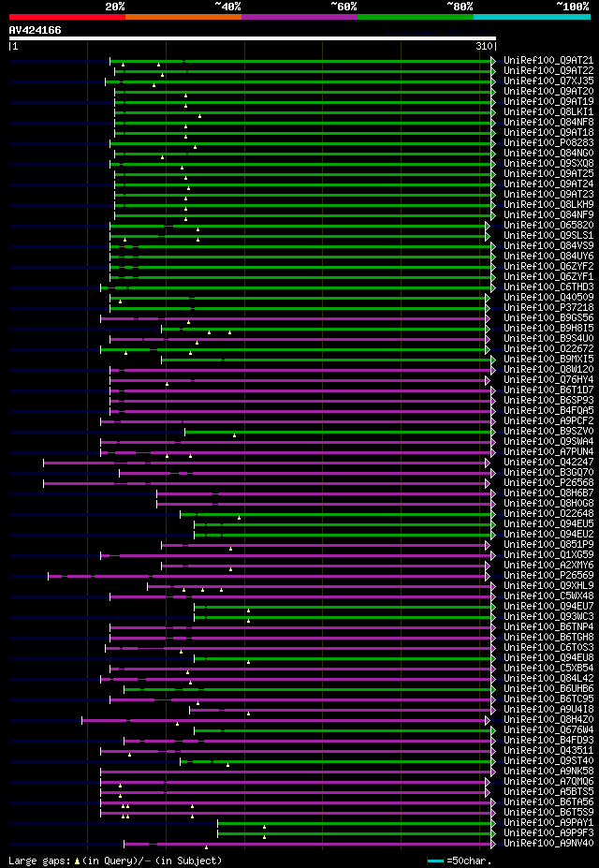Click the green Q9AT21 alignment bar

(300, 60)
